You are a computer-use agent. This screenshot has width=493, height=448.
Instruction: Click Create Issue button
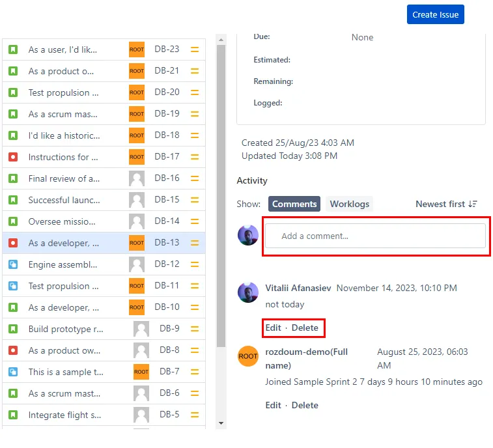436,14
